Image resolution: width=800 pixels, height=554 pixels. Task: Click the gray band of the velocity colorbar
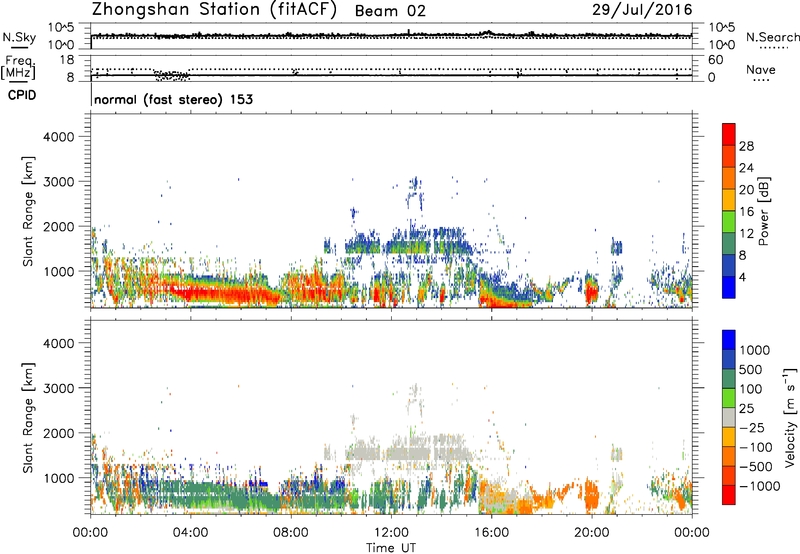click(x=729, y=417)
